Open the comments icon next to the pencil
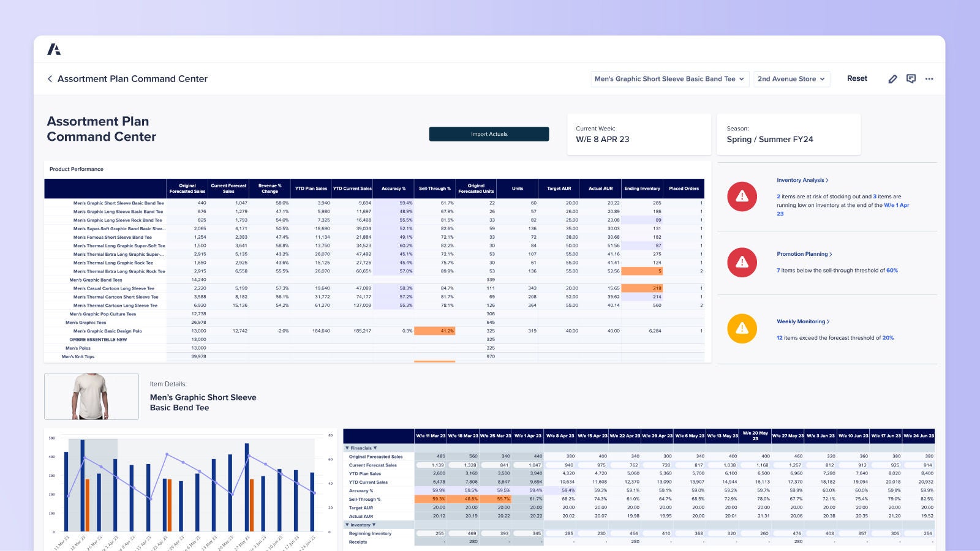The width and height of the screenshot is (980, 551). pos(911,78)
